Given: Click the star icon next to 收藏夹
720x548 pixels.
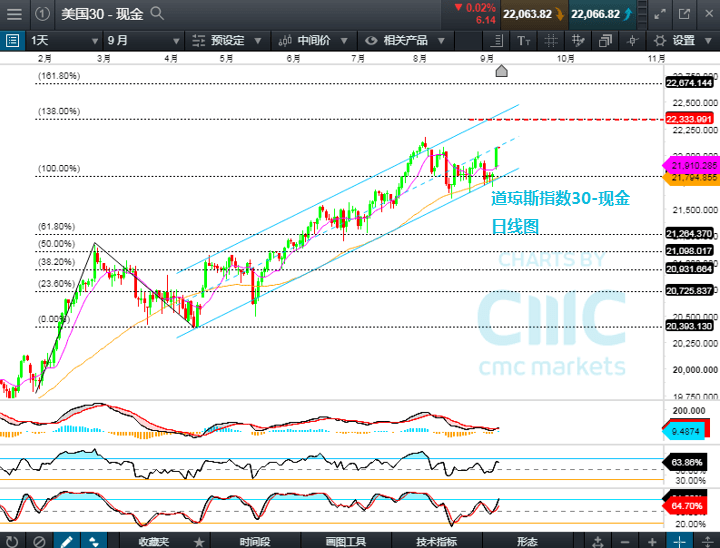Looking at the screenshot, I should point(199,541).
